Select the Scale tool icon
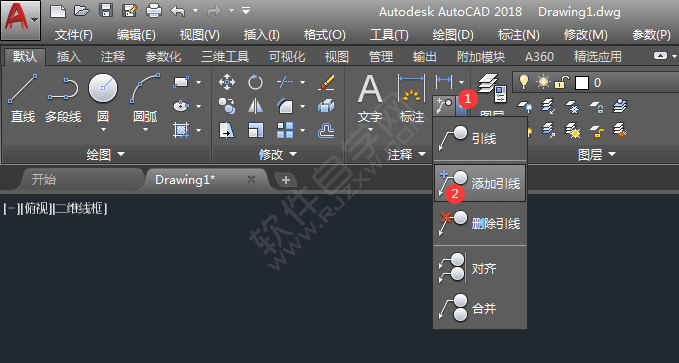 (x=255, y=130)
